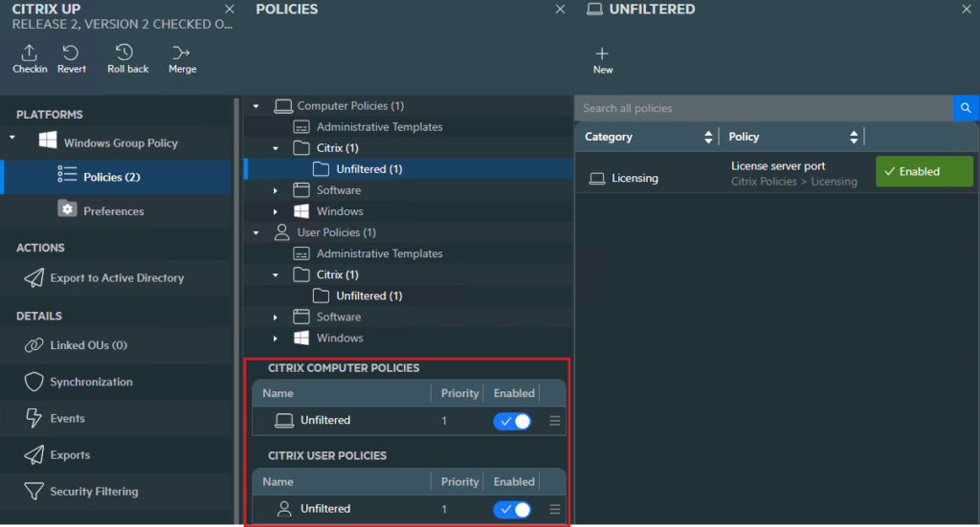Open Linked OUs (0)
980x527 pixels.
88,345
